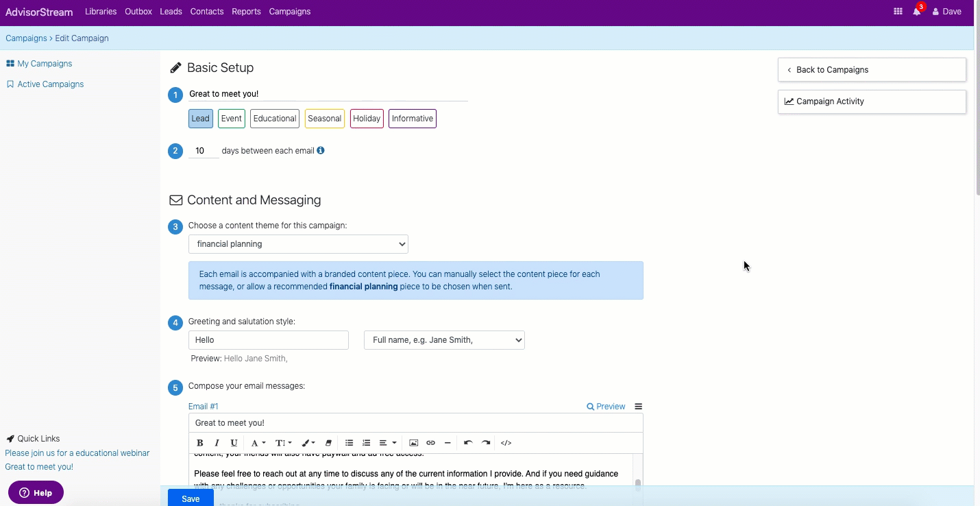Open the salutation style dropdown
This screenshot has height=506, width=980.
(x=444, y=340)
